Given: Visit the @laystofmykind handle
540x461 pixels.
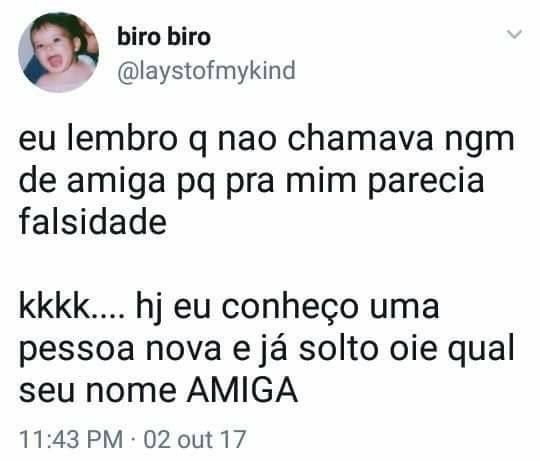Looking at the screenshot, I should (x=206, y=71).
